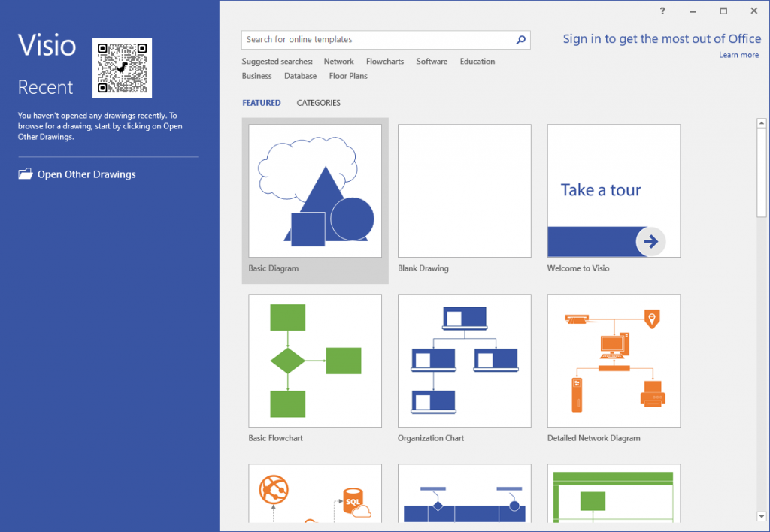Image resolution: width=770 pixels, height=532 pixels.
Task: Open the SQL database template thumbnail
Action: point(314,496)
